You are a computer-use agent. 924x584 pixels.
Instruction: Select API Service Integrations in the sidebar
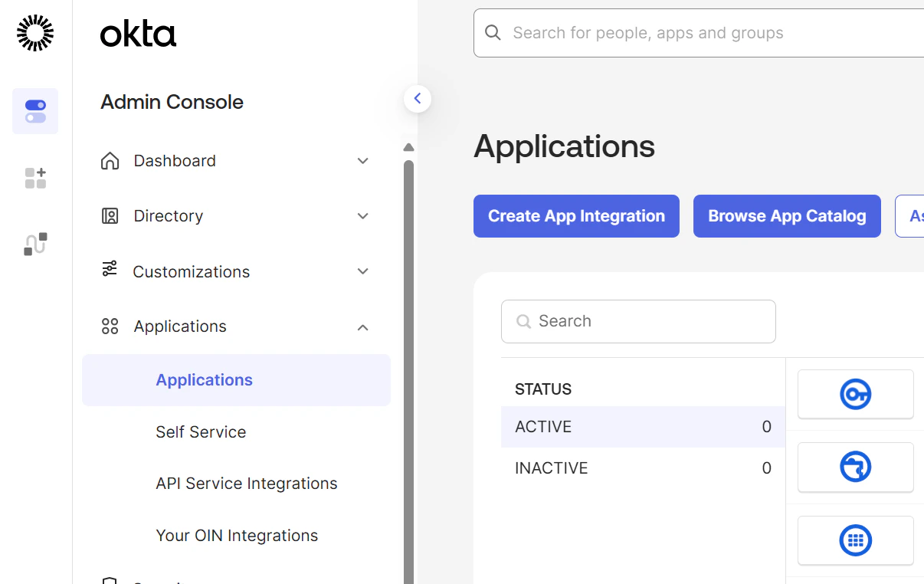click(x=246, y=483)
